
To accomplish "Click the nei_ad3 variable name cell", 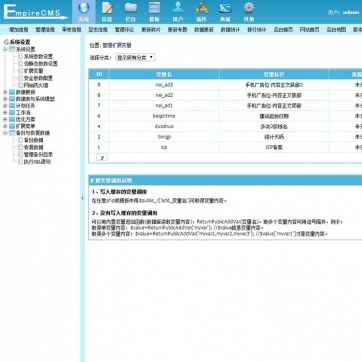I will coord(164,85).
